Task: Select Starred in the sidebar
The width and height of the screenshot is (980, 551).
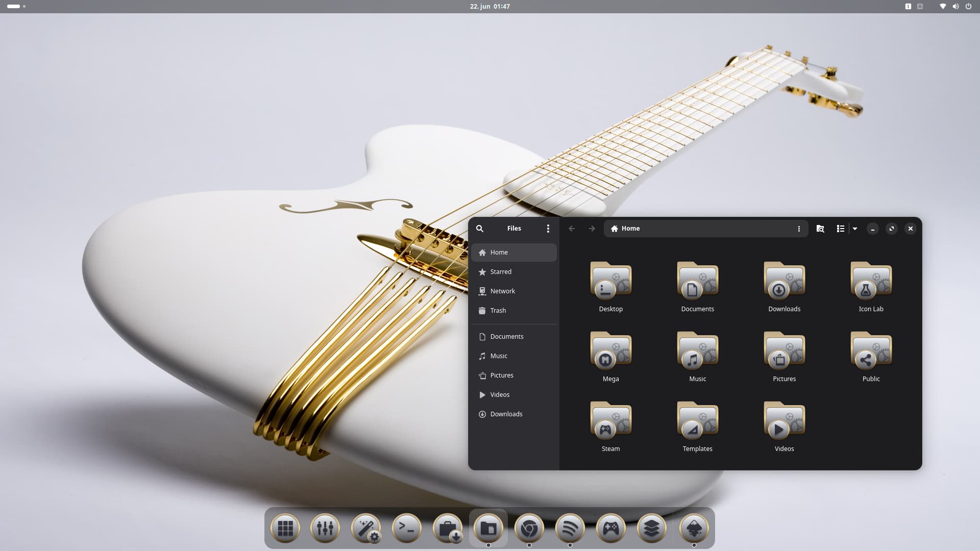Action: click(501, 272)
